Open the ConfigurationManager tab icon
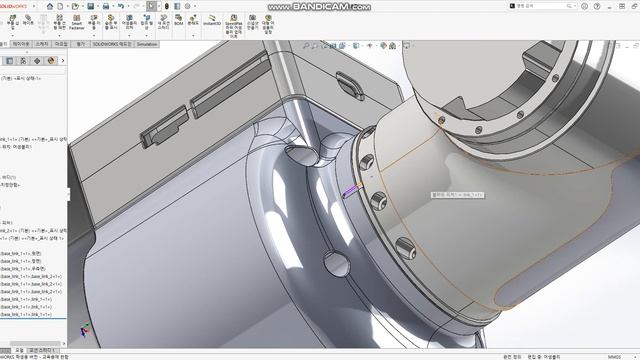 click(23, 61)
